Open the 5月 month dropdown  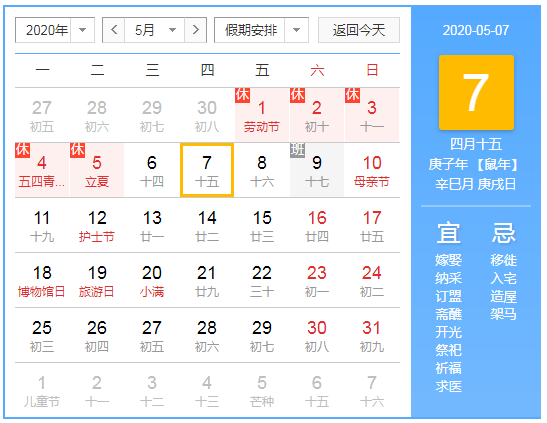click(155, 30)
